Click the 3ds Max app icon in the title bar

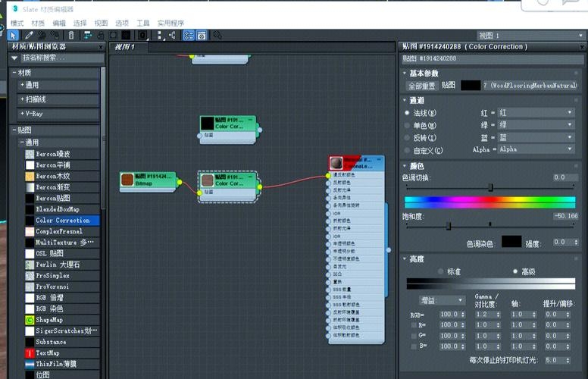15,8
